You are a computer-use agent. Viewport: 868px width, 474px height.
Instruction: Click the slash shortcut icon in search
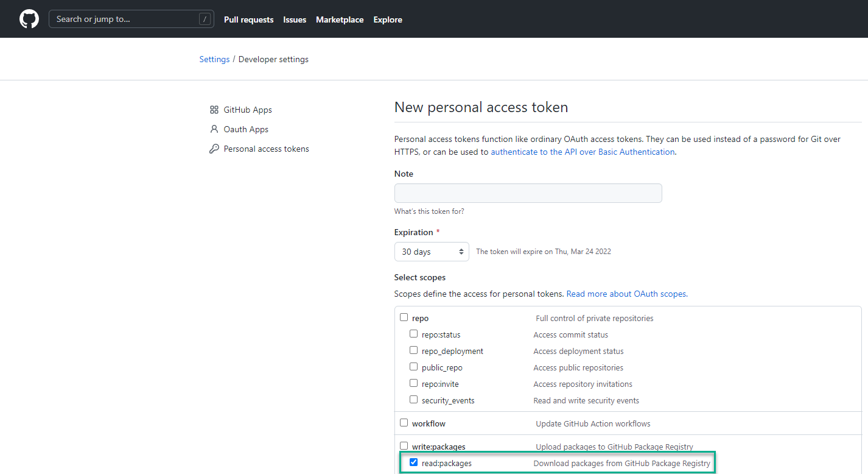click(x=205, y=19)
